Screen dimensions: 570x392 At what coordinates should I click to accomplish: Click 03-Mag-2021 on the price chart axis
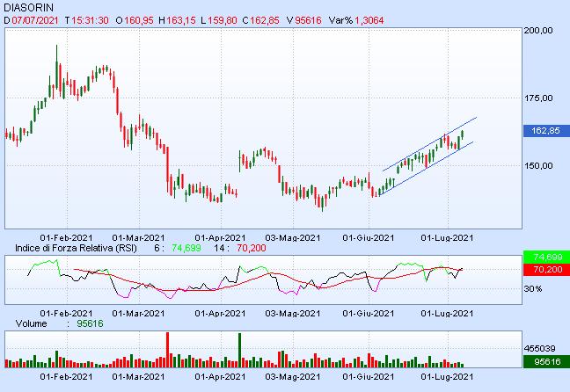tap(293, 238)
